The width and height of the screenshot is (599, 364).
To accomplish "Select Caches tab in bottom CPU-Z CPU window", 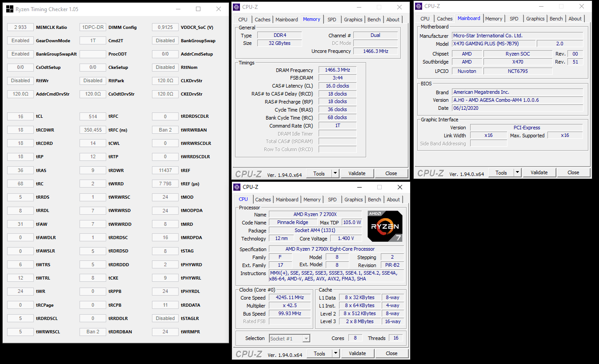I will tap(263, 200).
